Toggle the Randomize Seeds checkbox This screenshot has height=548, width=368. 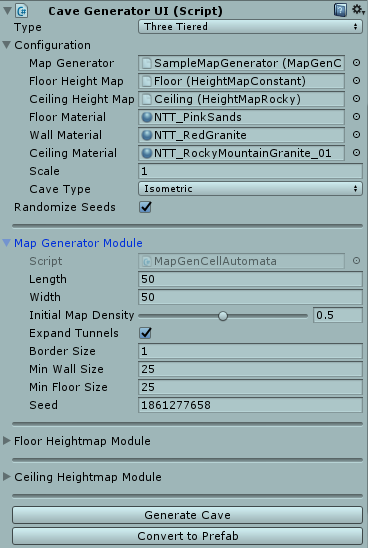pyautogui.click(x=145, y=207)
